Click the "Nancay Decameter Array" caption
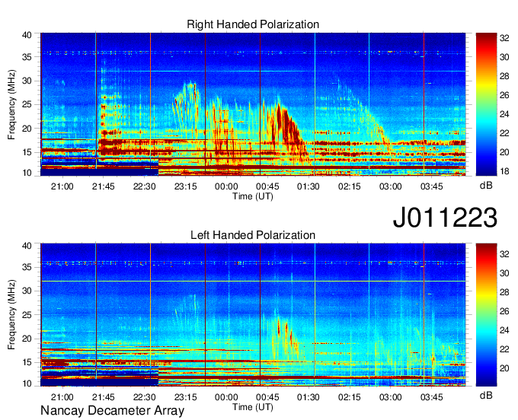This screenshot has width=518, height=420. click(x=112, y=411)
